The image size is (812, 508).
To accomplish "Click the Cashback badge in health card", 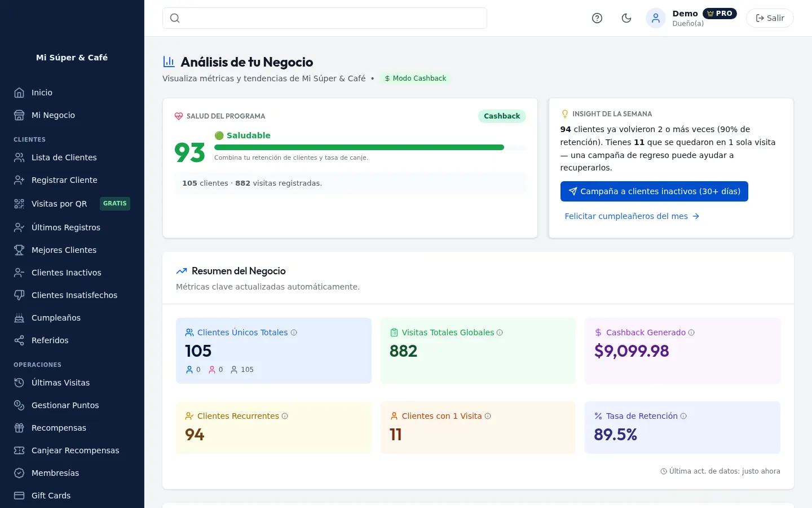I will click(x=502, y=116).
